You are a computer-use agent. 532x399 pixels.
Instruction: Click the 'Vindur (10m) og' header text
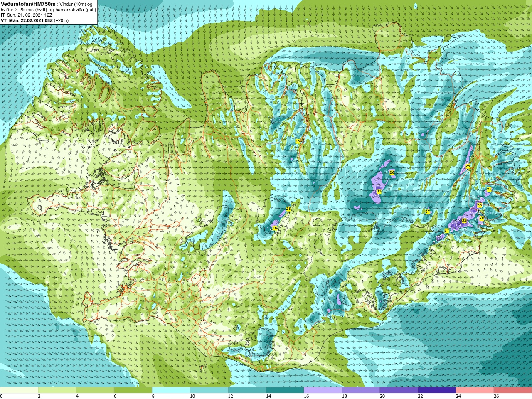[76, 4]
